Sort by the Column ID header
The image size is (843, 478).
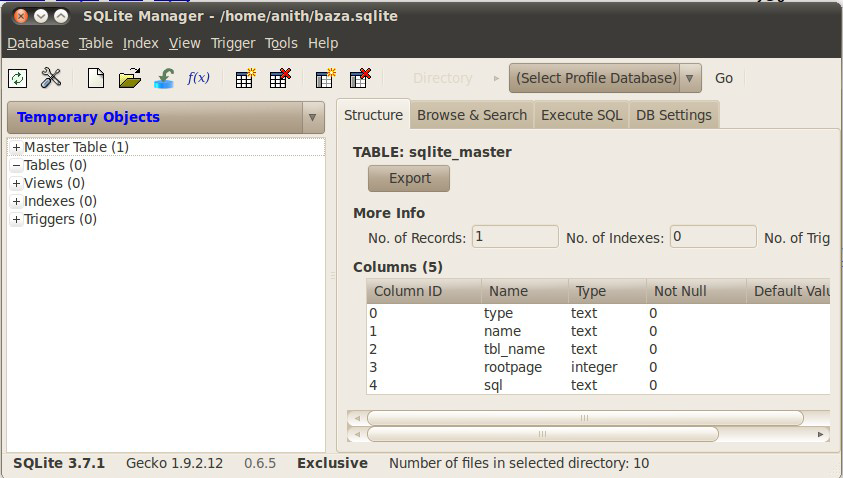[424, 291]
